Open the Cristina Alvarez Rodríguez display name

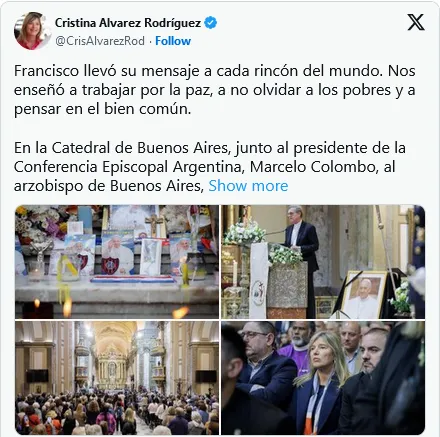pos(128,23)
